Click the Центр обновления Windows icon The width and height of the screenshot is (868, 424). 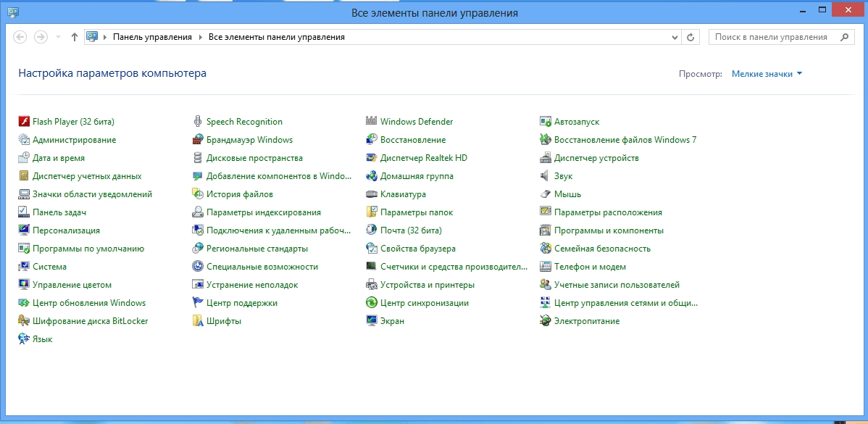pyautogui.click(x=24, y=304)
